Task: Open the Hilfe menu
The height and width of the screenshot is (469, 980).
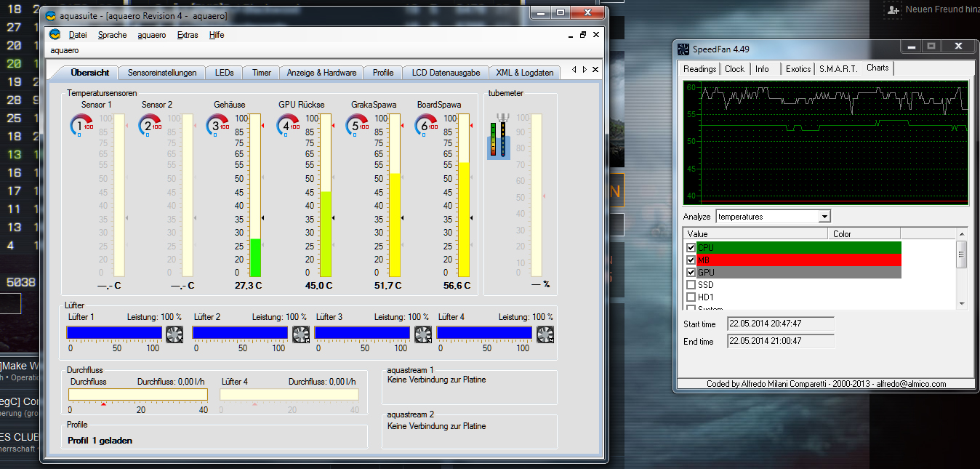Action: pyautogui.click(x=217, y=35)
